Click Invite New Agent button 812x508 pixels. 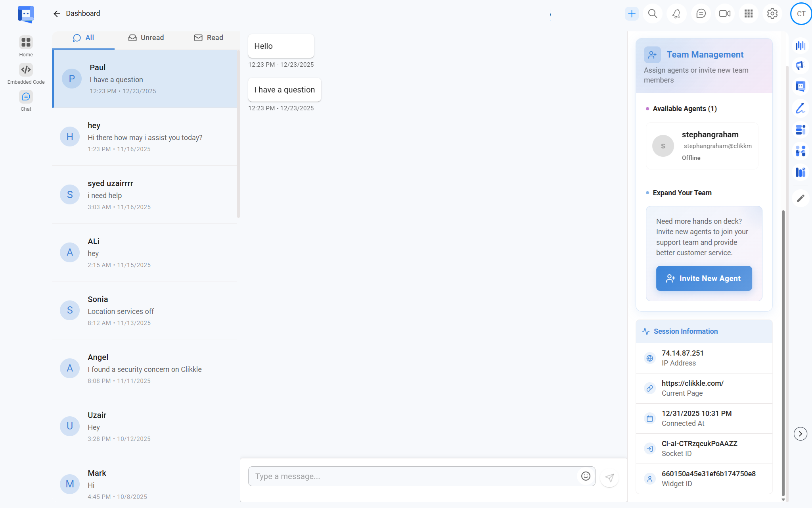click(704, 278)
